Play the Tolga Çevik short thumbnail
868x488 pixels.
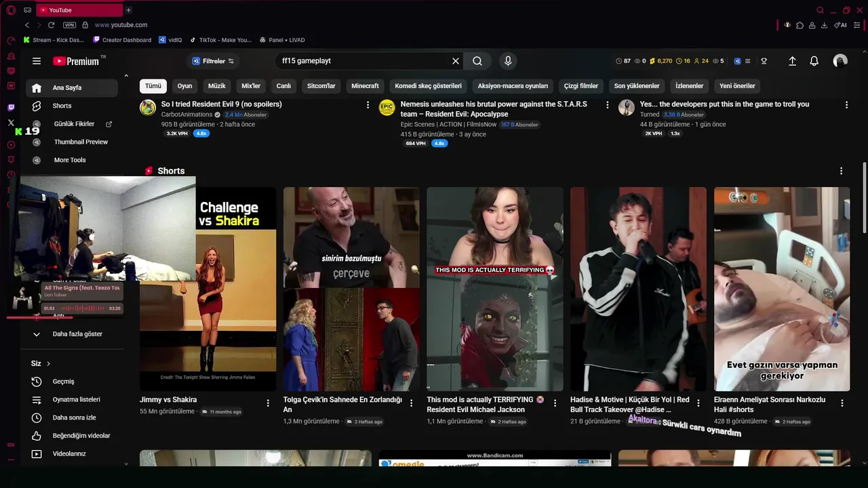pyautogui.click(x=351, y=289)
